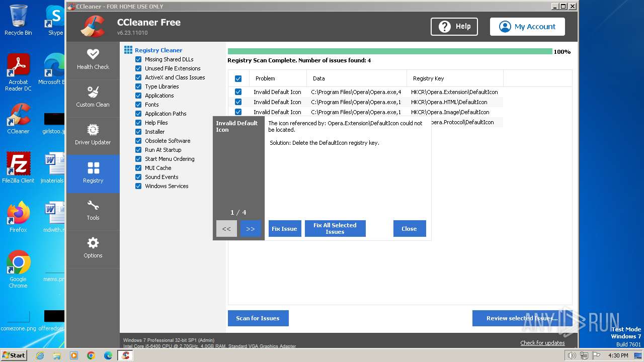Toggle Sound Events checkbox
The image size is (644, 362).
[x=138, y=177]
